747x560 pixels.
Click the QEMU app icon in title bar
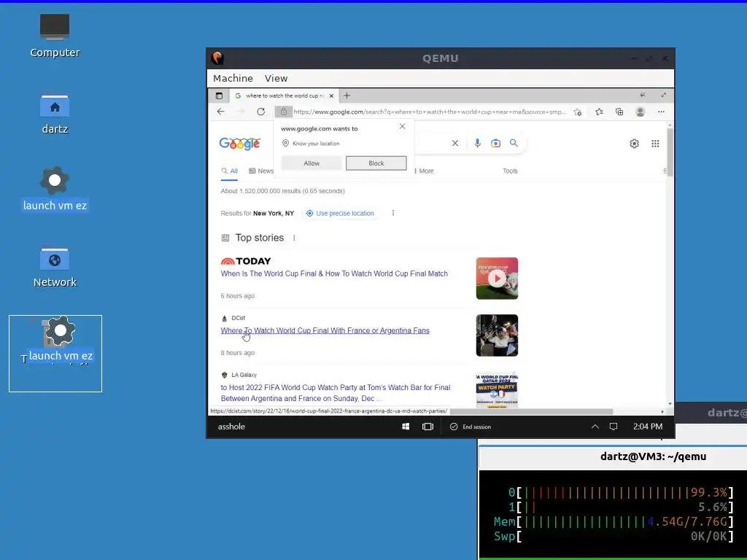click(217, 58)
